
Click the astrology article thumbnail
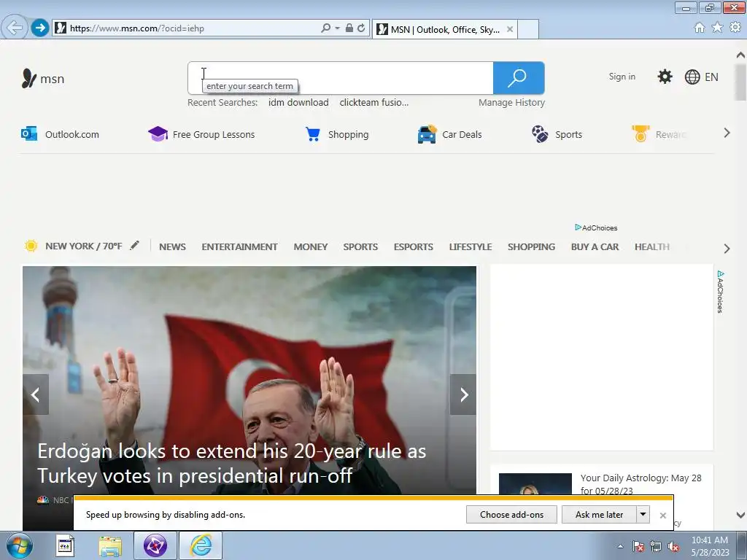click(535, 483)
